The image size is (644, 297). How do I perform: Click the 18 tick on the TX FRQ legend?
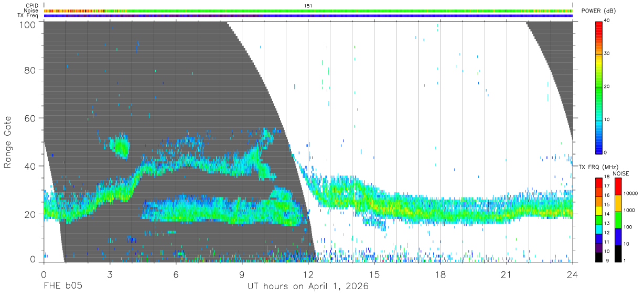click(x=607, y=177)
